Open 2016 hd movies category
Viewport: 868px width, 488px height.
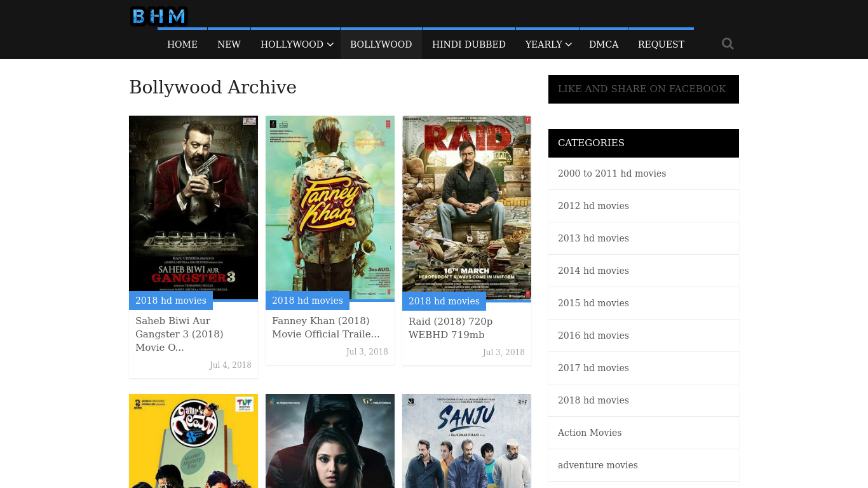point(593,335)
